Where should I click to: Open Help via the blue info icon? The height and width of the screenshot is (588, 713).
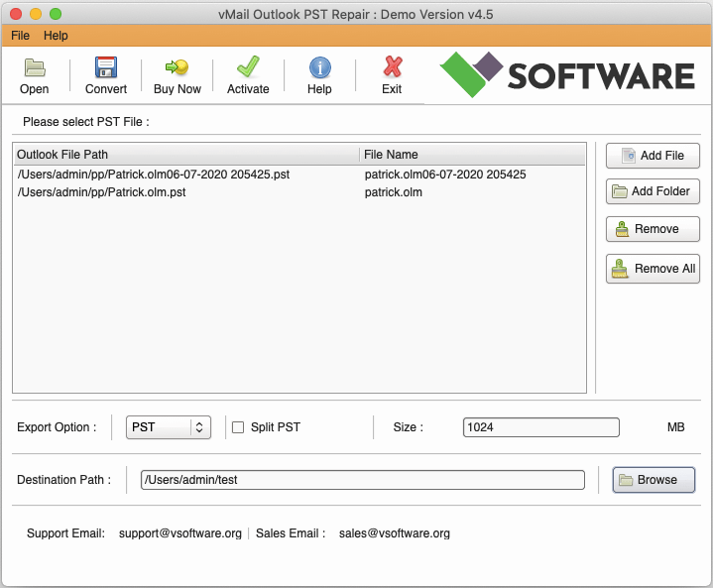pos(319,67)
